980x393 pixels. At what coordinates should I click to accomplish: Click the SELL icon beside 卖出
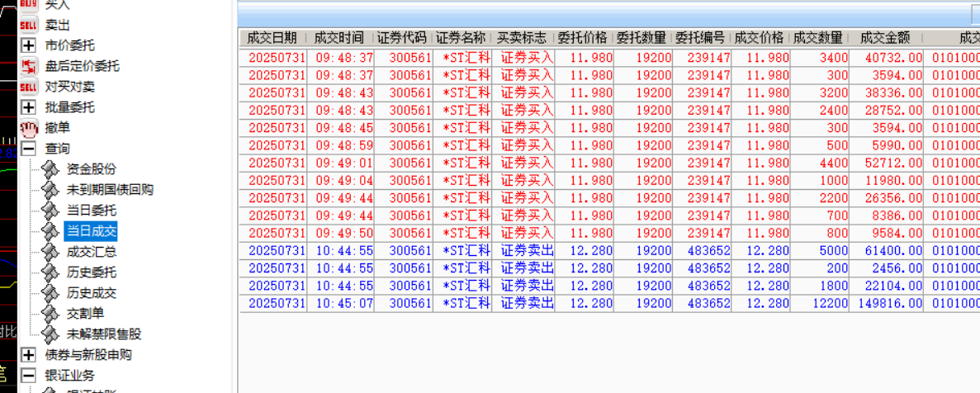(28, 25)
